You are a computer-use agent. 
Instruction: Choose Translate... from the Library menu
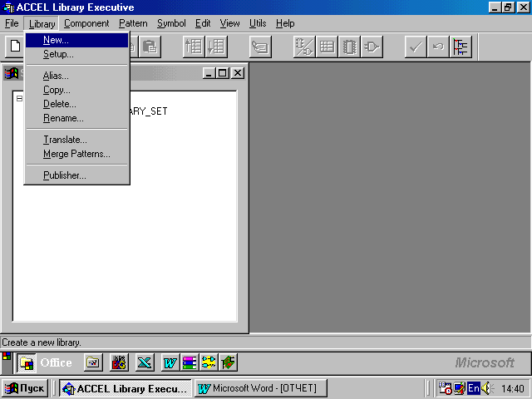[x=77, y=140]
